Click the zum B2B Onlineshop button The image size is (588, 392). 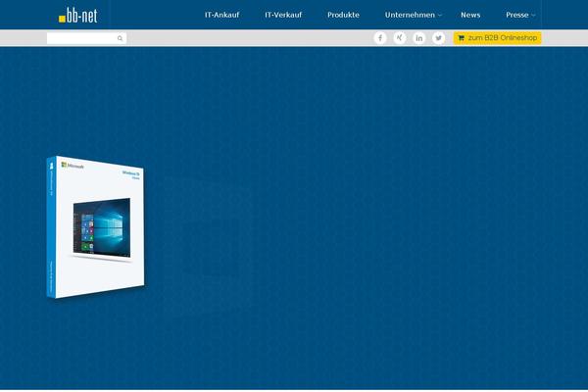point(497,38)
